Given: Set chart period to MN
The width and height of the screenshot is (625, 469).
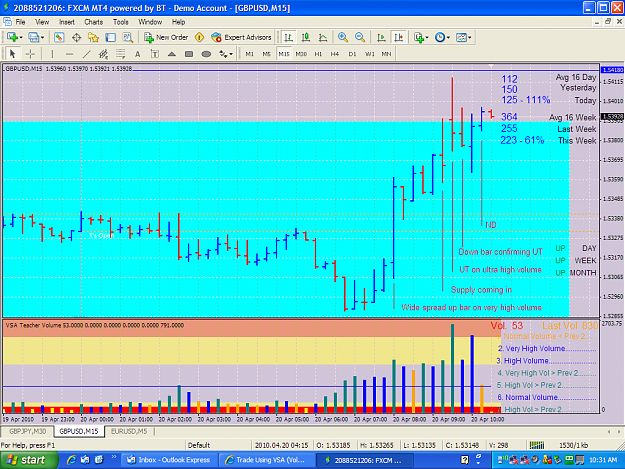Looking at the screenshot, I should (386, 54).
